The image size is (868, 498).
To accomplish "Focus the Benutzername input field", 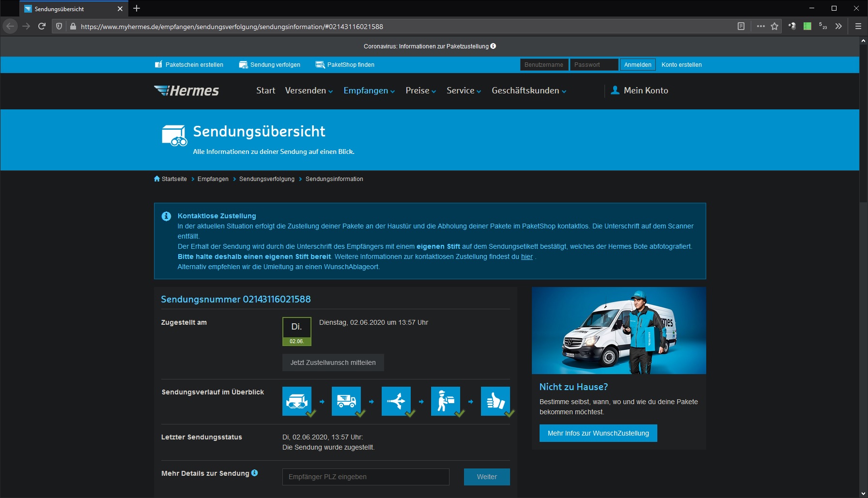I will point(544,65).
